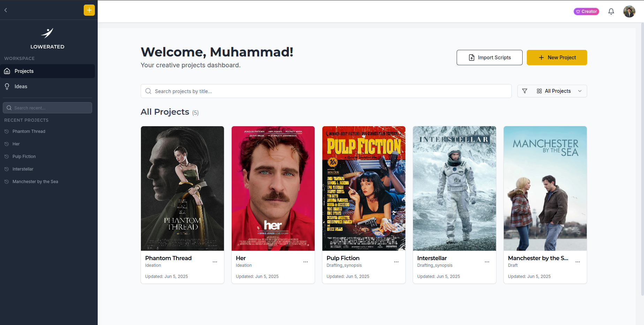Viewport: 644px width, 325px height.
Task: Open more options for Interstellar card
Action: click(x=487, y=262)
